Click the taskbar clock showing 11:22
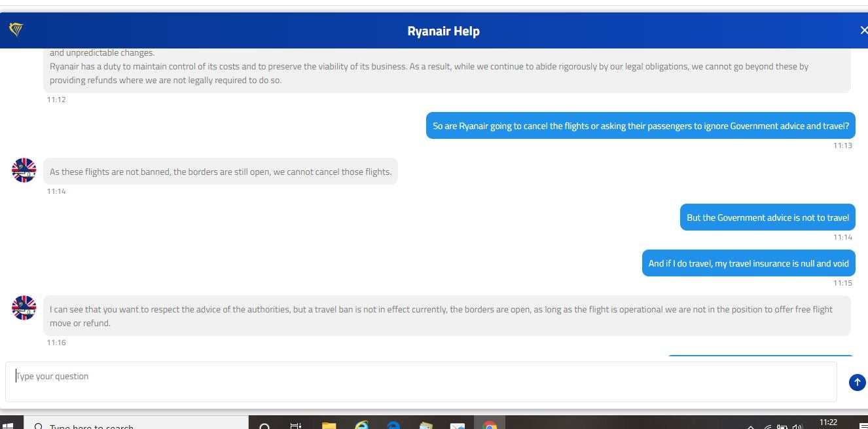 (828, 423)
